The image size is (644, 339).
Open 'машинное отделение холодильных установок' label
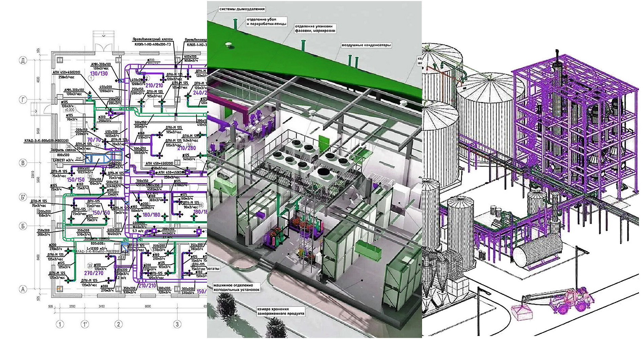pyautogui.click(x=236, y=287)
